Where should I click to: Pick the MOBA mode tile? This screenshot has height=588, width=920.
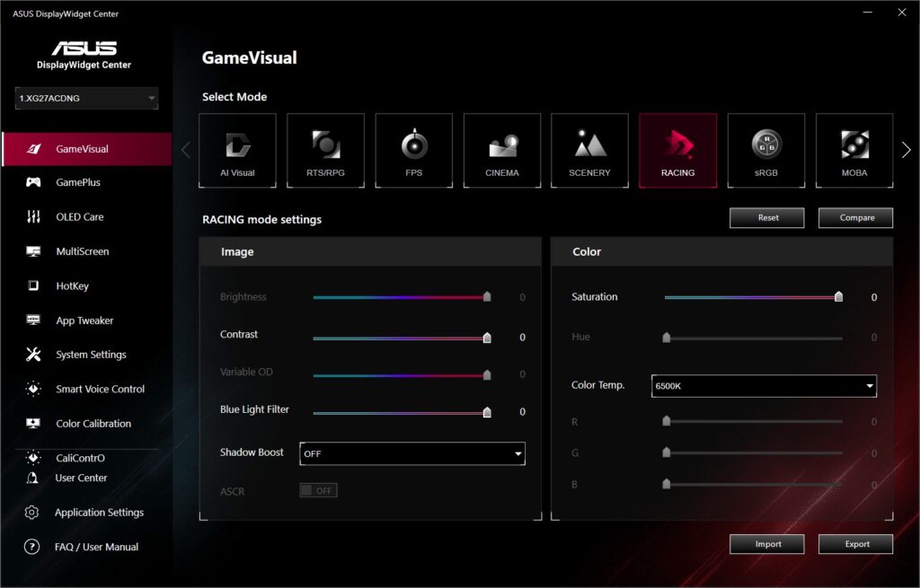tap(854, 151)
